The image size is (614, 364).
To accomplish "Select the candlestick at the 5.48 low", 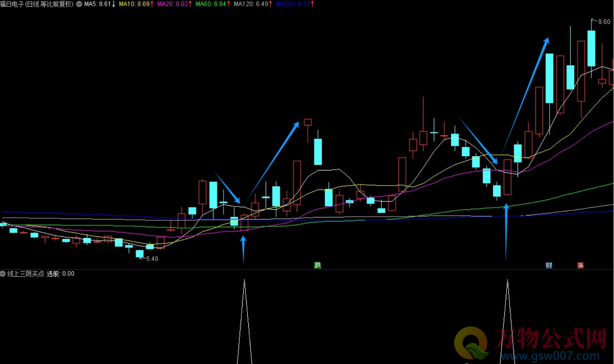I will (140, 254).
